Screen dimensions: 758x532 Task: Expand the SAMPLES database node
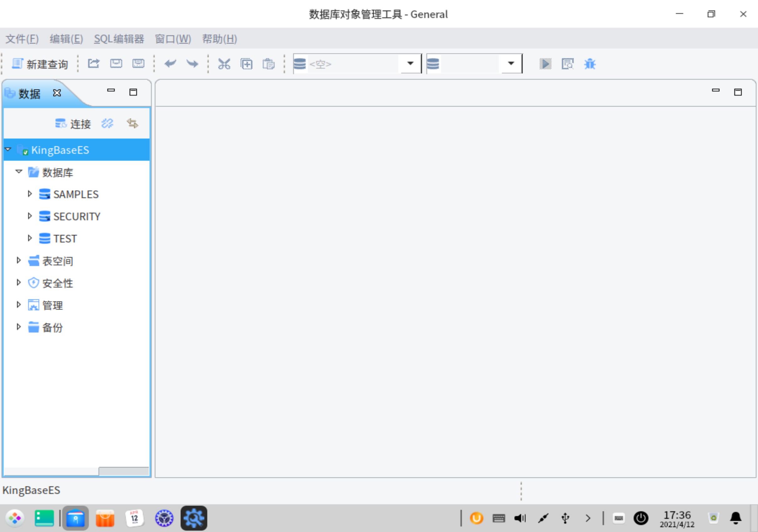(x=30, y=194)
